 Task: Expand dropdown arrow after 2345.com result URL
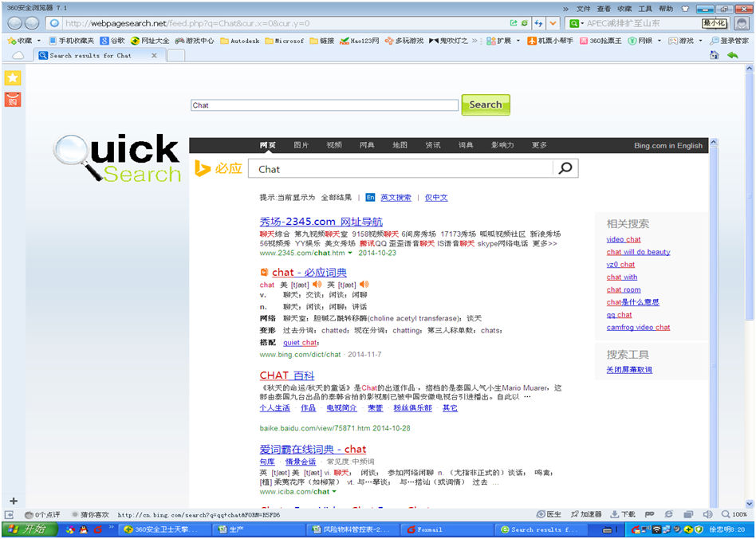[x=350, y=253]
